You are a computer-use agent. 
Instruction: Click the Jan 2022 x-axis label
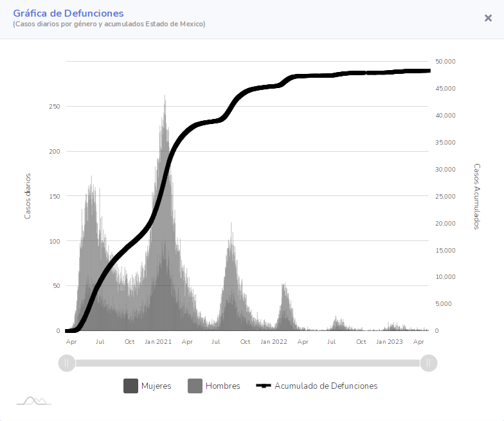(x=274, y=342)
